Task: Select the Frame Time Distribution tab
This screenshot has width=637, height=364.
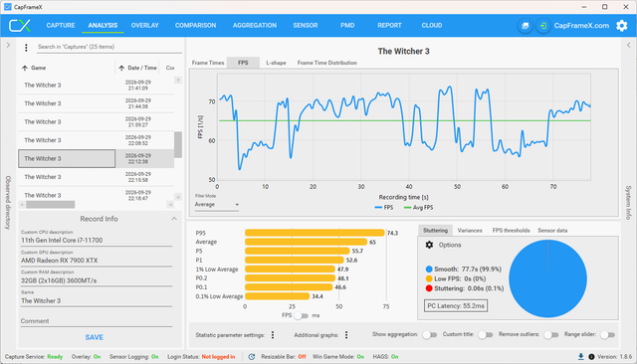Action: 327,63
